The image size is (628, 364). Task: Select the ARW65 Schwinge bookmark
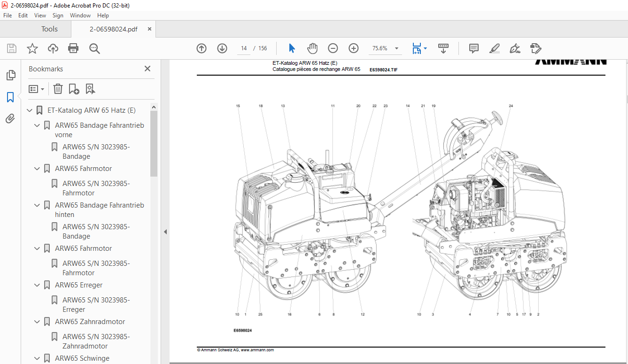(82, 358)
